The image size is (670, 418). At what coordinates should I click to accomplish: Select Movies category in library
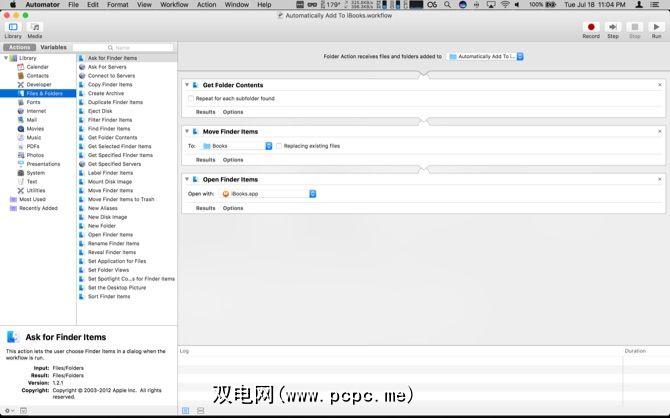[35, 129]
